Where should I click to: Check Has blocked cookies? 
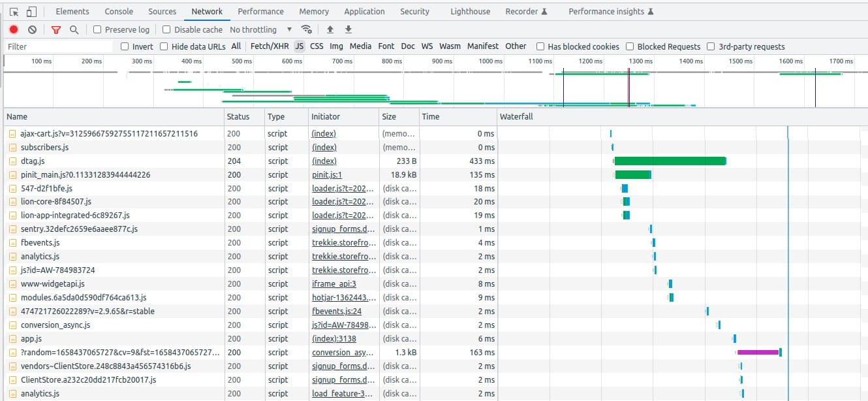[x=540, y=46]
